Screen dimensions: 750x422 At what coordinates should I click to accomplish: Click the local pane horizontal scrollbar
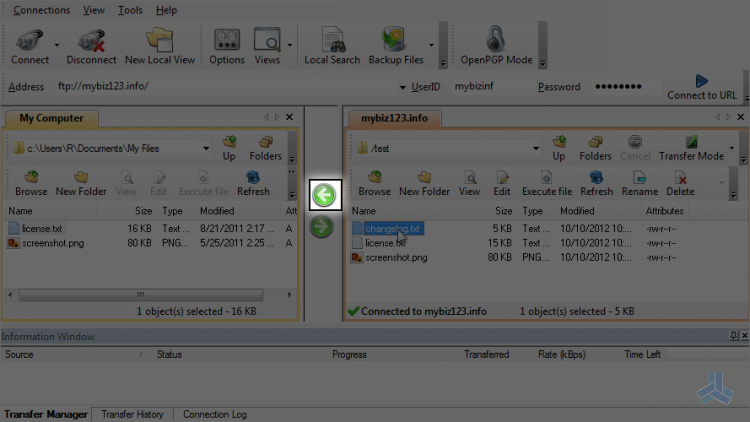coord(141,295)
